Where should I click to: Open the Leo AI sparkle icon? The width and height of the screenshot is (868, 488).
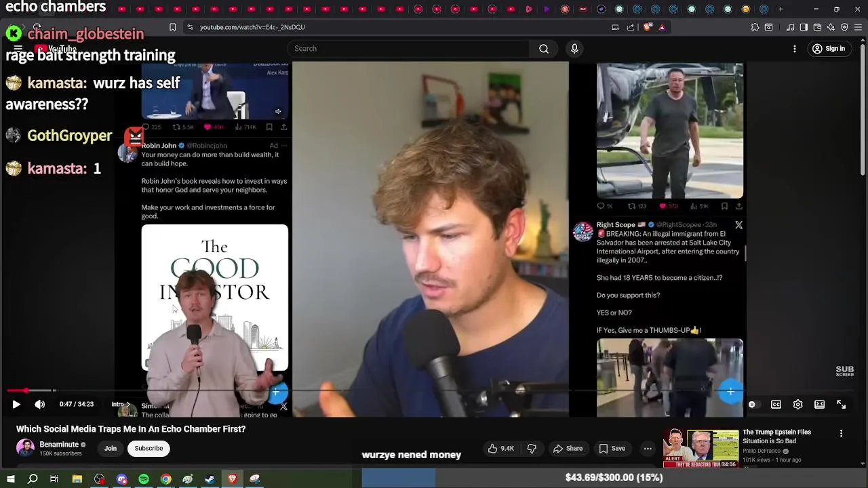point(831,27)
